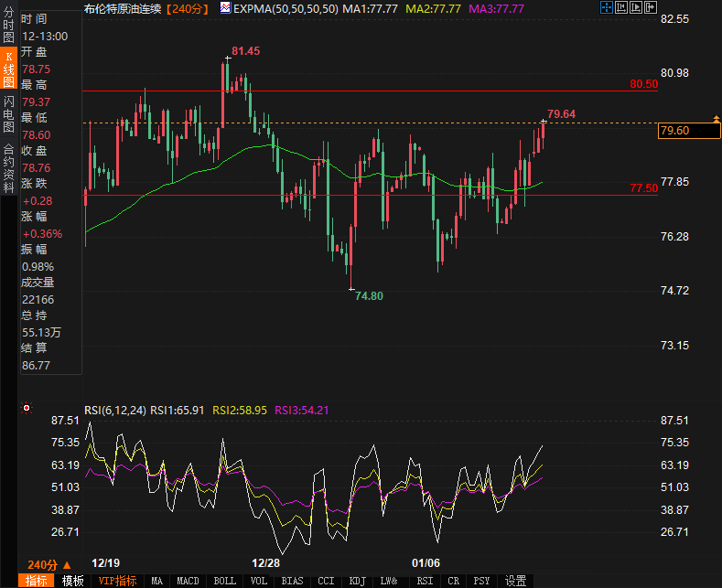Open the 240分 period selector at bottom left
The width and height of the screenshot is (722, 588).
48,564
